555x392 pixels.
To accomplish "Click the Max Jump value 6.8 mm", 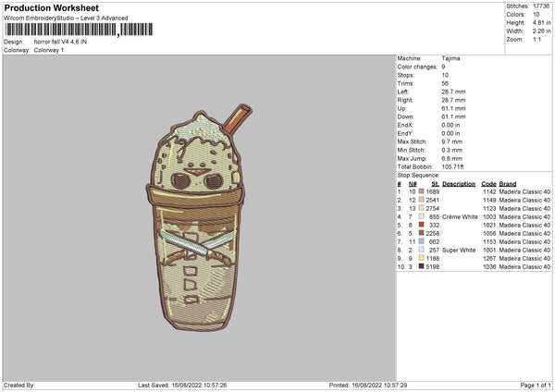I will pyautogui.click(x=451, y=158).
